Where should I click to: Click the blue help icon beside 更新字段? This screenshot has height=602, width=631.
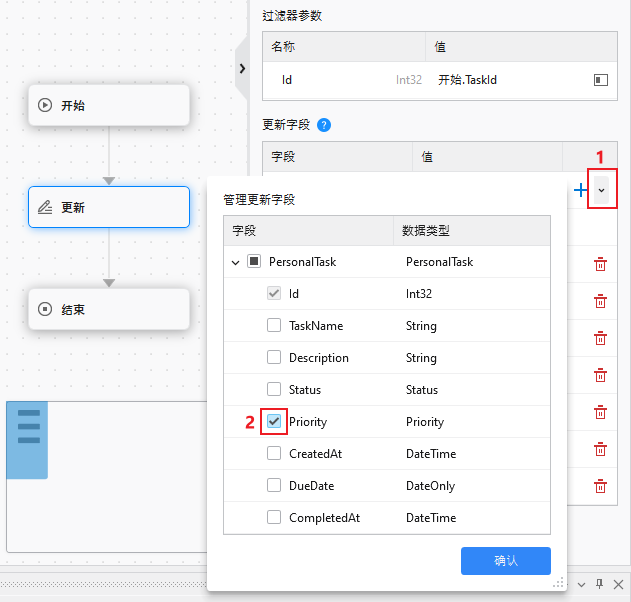(x=323, y=125)
